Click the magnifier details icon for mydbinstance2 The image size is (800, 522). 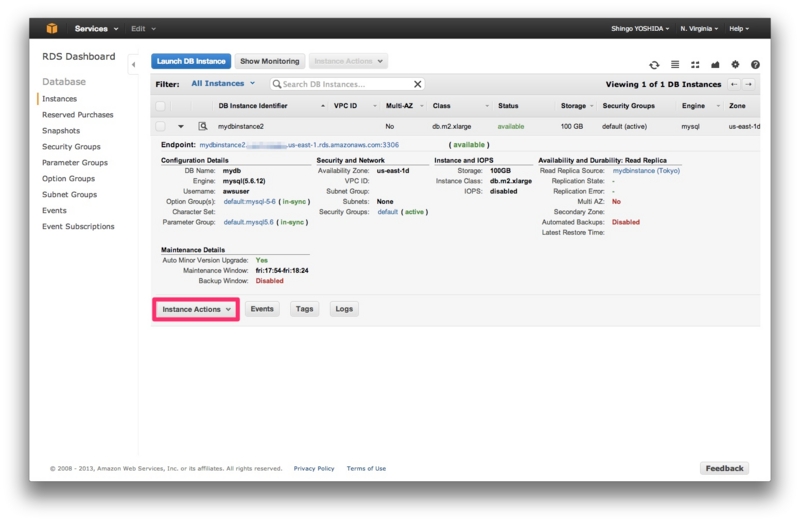pos(203,126)
